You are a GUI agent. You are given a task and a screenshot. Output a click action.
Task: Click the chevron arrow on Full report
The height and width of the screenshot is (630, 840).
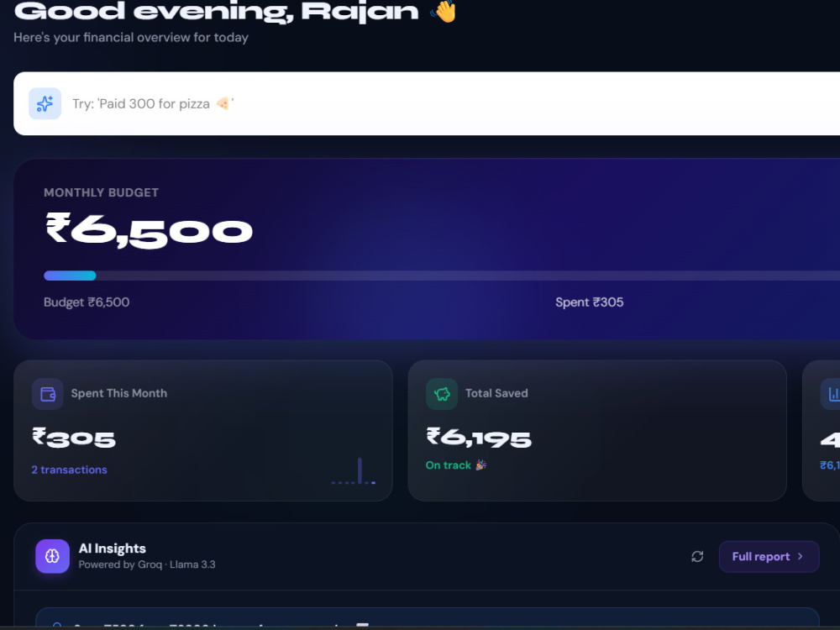tap(801, 556)
